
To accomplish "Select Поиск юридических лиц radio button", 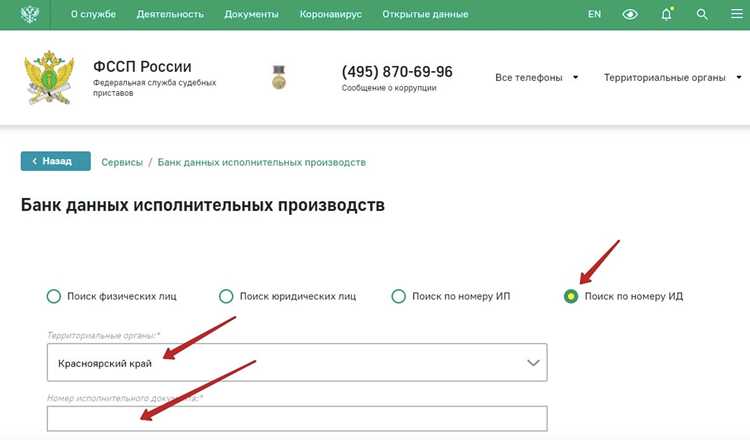I will pyautogui.click(x=226, y=297).
